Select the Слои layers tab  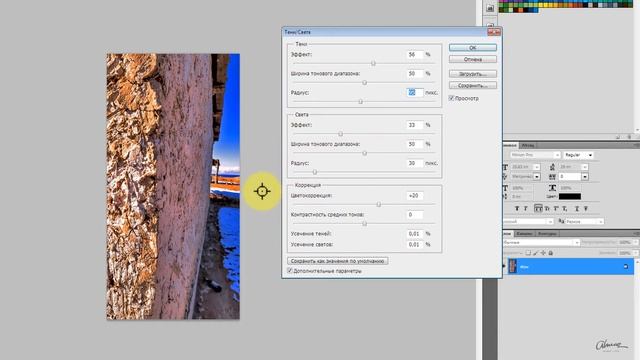507,234
